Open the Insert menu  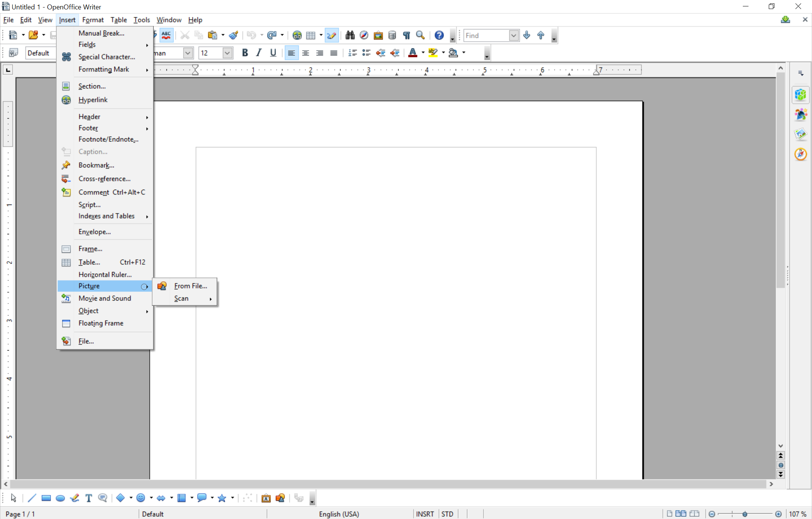point(66,20)
